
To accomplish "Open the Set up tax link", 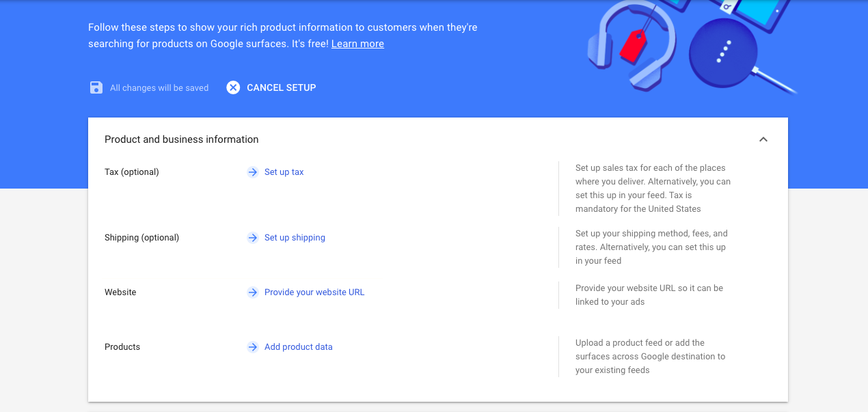I will tap(284, 172).
